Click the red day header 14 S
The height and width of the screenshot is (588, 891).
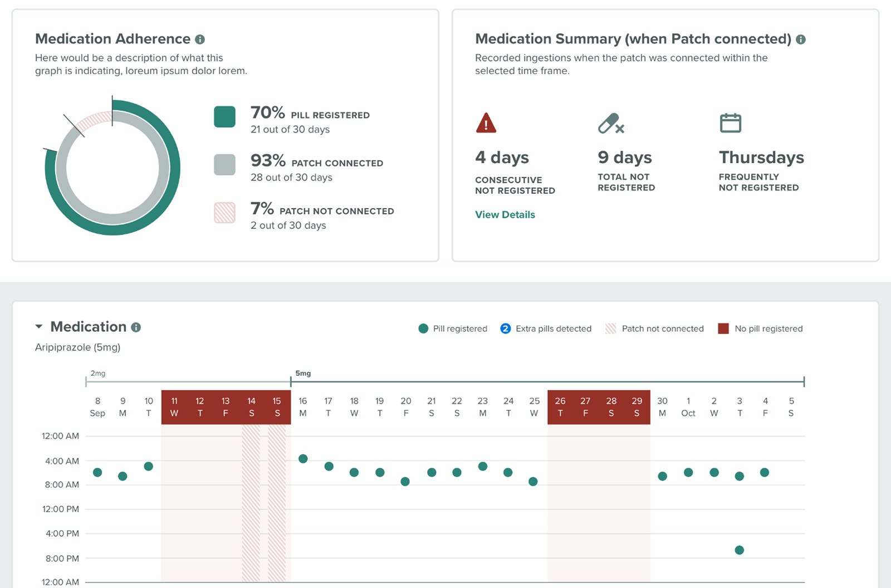pos(252,407)
